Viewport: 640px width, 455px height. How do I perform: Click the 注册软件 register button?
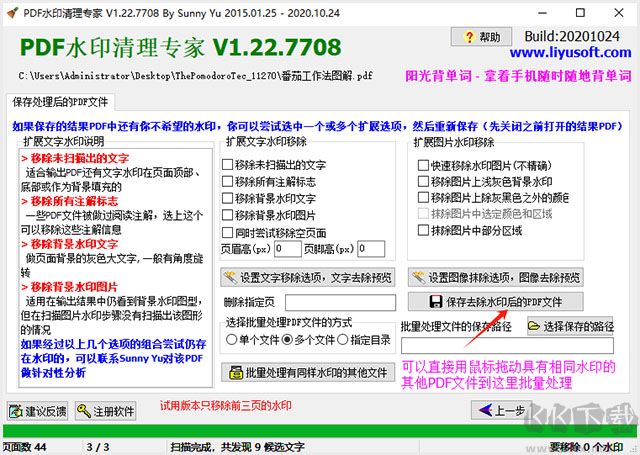coord(105,411)
